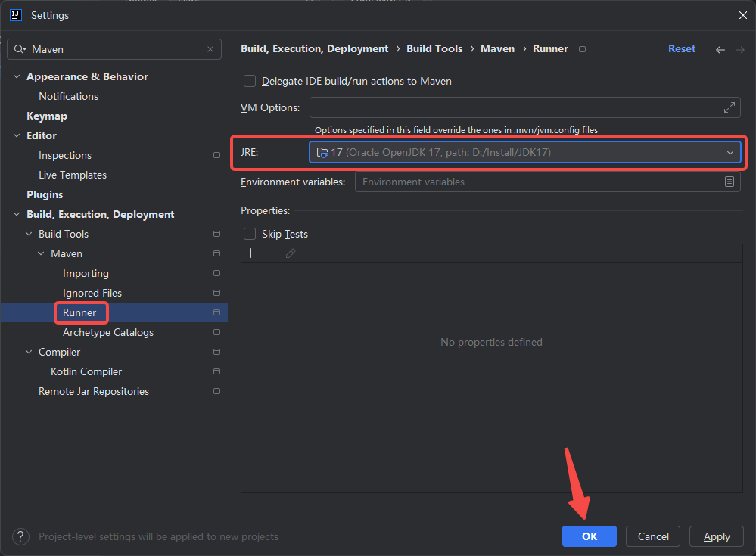This screenshot has height=556, width=756.
Task: Click the Apply button
Action: (716, 536)
